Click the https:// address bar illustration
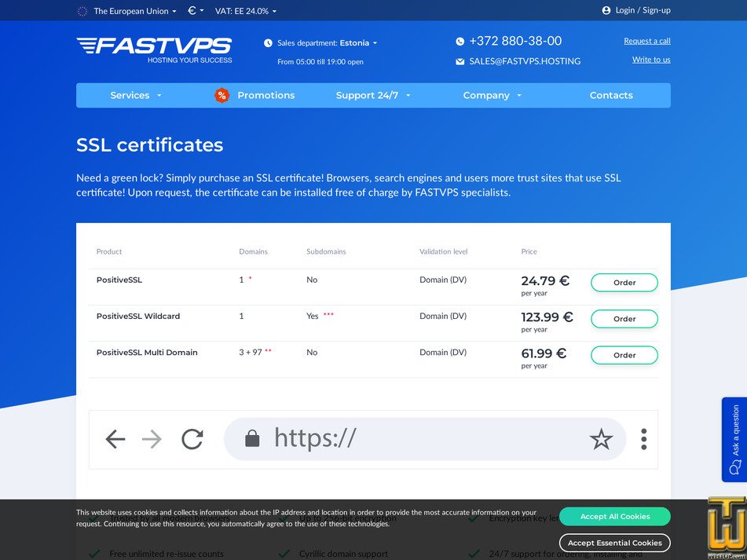 (424, 439)
